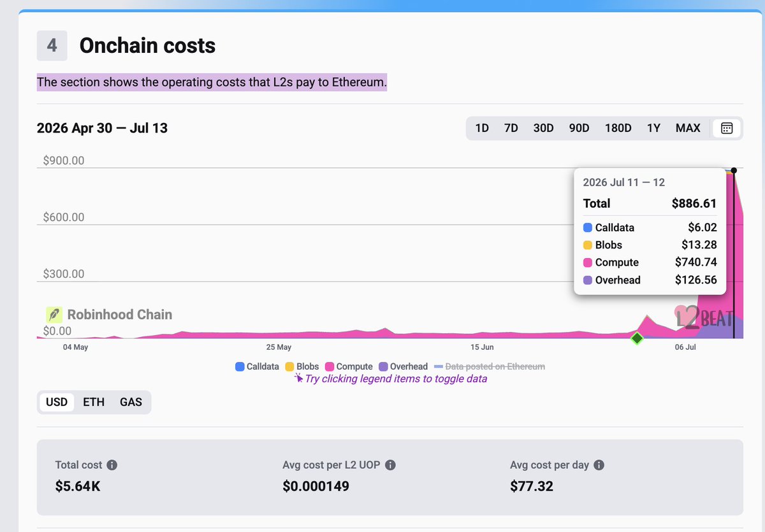This screenshot has height=532, width=765.
Task: Select the 1Y time range
Action: 653,128
